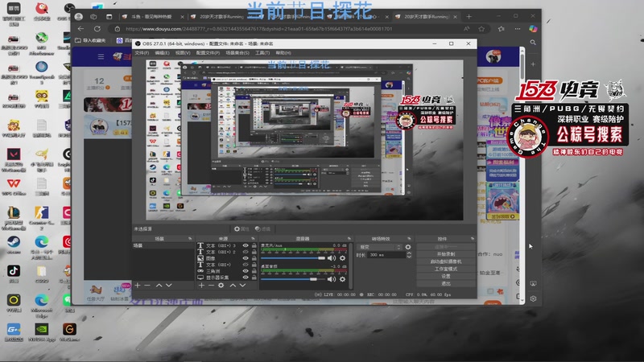Move source up arrow in Sources panel
644x362 pixels.
(x=233, y=286)
